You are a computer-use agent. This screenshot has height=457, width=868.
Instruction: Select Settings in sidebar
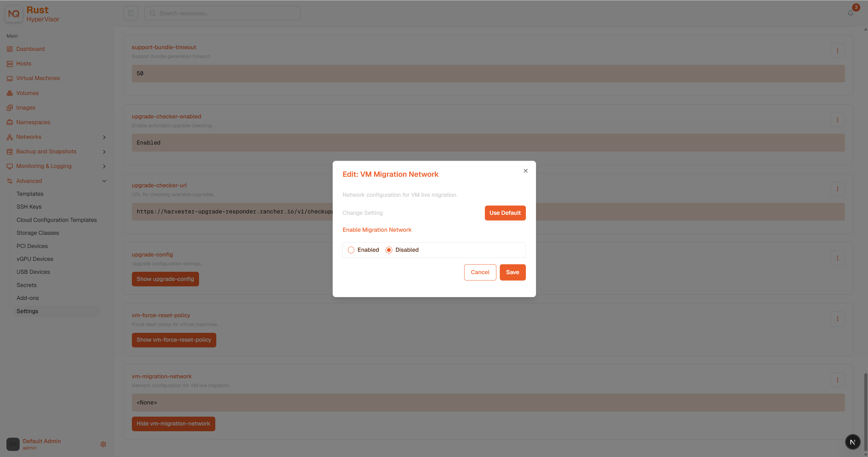[x=56, y=311]
